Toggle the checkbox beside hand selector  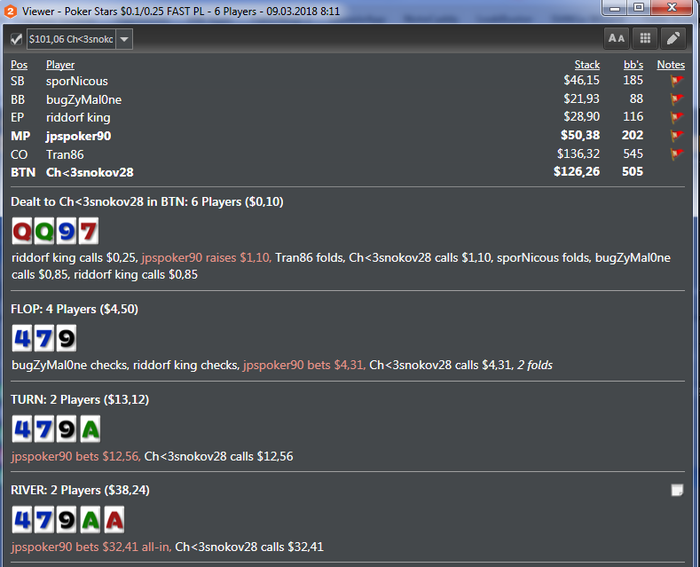coord(17,39)
